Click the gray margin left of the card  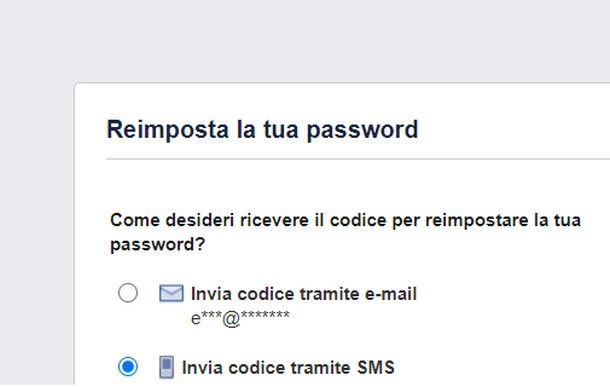[x=37, y=233]
